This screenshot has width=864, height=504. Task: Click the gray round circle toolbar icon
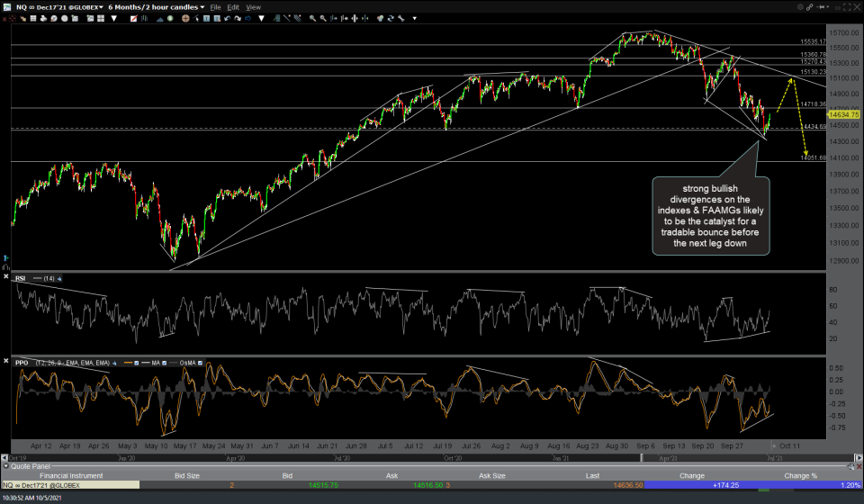[65, 18]
